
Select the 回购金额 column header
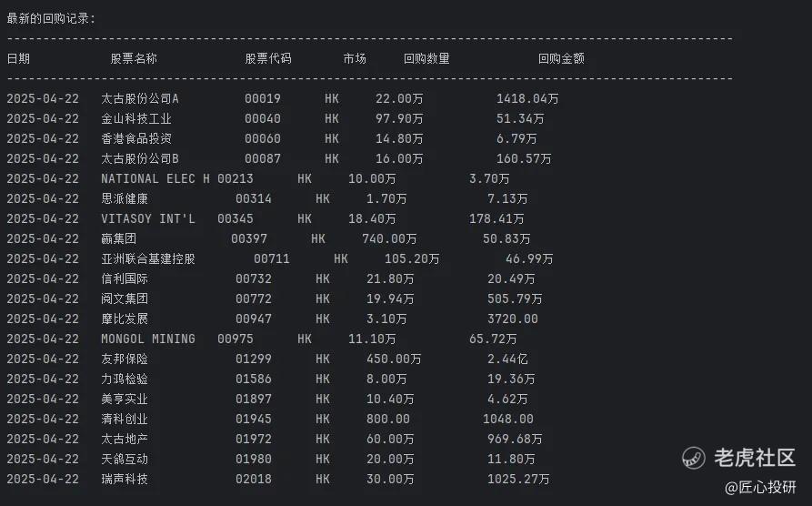tap(561, 58)
